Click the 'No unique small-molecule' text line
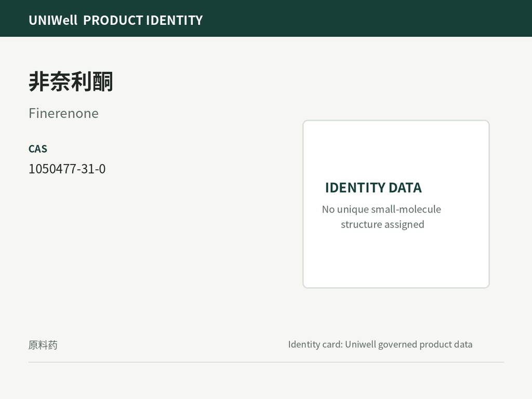 pos(381,209)
